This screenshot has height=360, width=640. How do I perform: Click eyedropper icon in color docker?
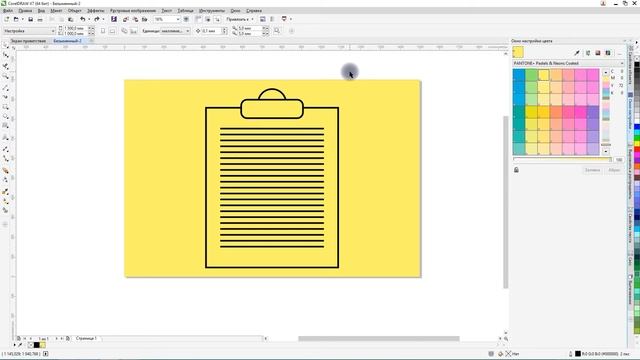pos(577,53)
